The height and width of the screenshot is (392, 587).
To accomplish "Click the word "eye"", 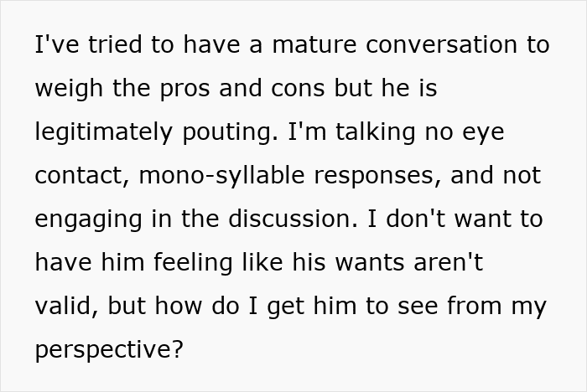I will pyautogui.click(x=485, y=132).
